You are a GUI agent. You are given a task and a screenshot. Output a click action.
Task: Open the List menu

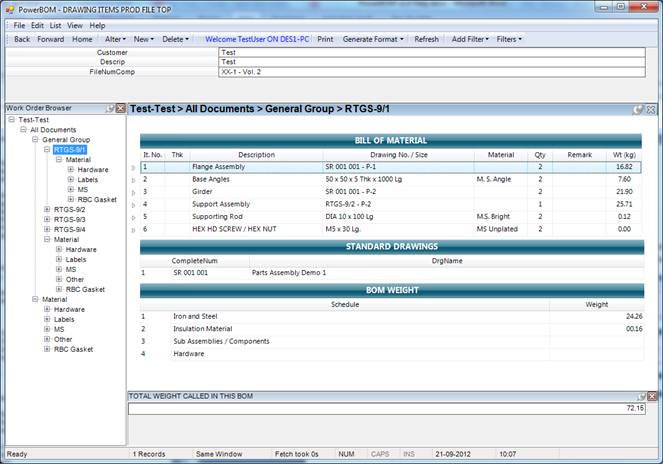point(55,25)
